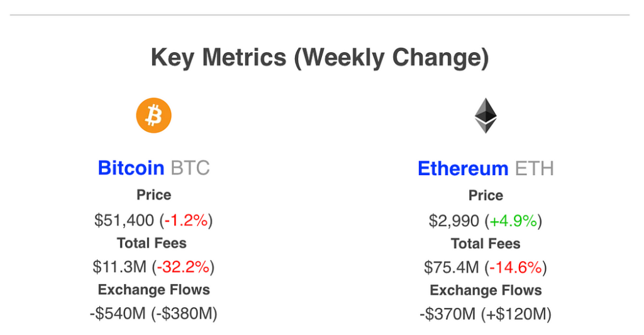Image resolution: width=644 pixels, height=335 pixels.
Task: Select the Ethereum price value $2,990
Action: click(x=453, y=221)
